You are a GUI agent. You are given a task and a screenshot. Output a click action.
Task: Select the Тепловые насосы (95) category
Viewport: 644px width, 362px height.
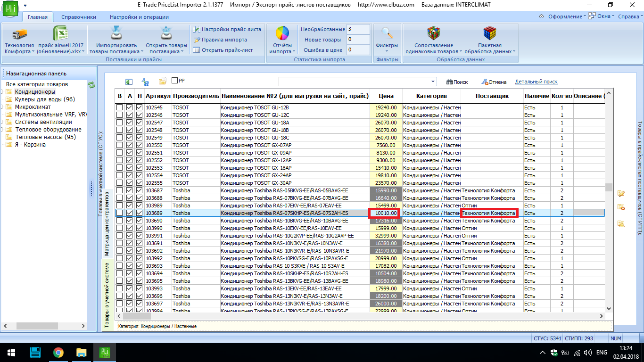click(x=45, y=137)
